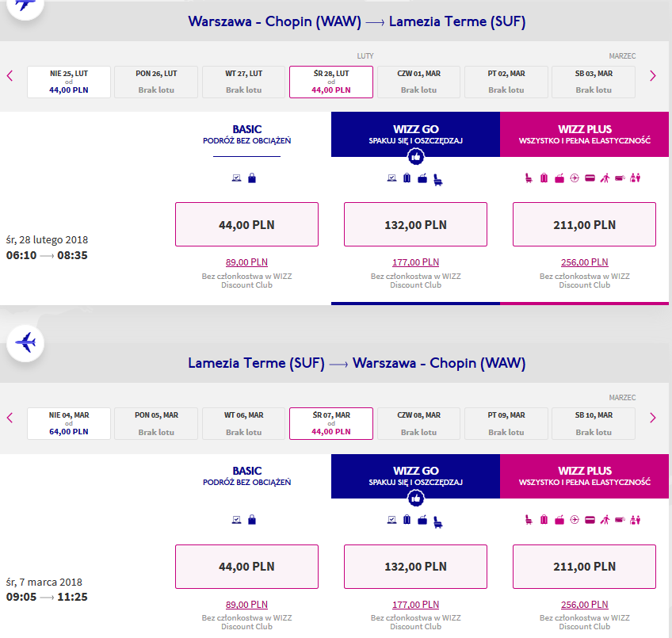This screenshot has width=672, height=638.
Task: Choose outbound WIZZ GO fare 132,00 PLN
Action: pos(416,224)
